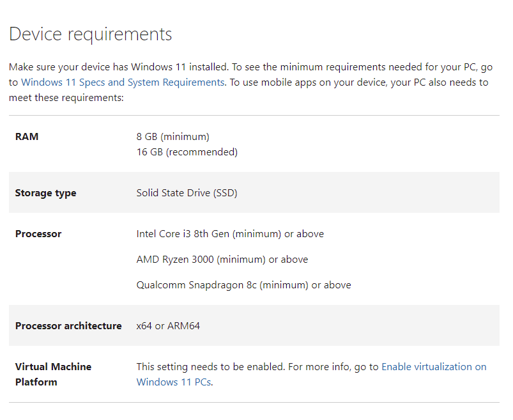Open Windows 11 Specs and System Requirements link

coord(123,82)
